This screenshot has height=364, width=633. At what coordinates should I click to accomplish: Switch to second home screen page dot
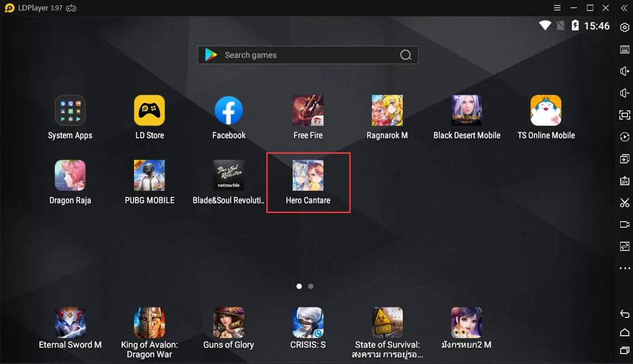point(311,286)
